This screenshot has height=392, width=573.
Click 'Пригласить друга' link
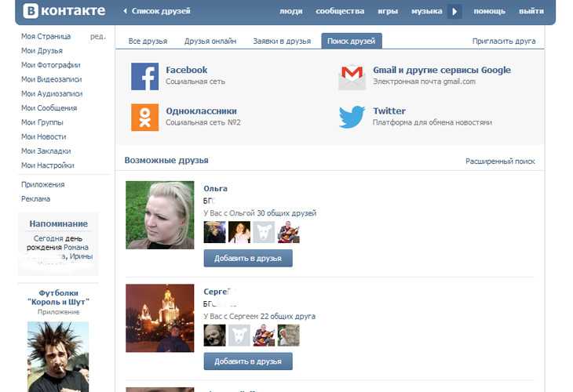(504, 42)
